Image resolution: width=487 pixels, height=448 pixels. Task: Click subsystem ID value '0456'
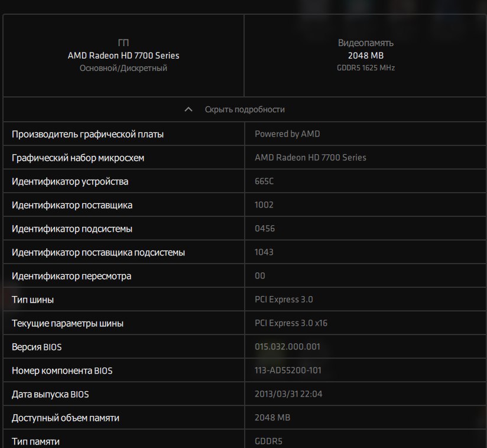265,228
